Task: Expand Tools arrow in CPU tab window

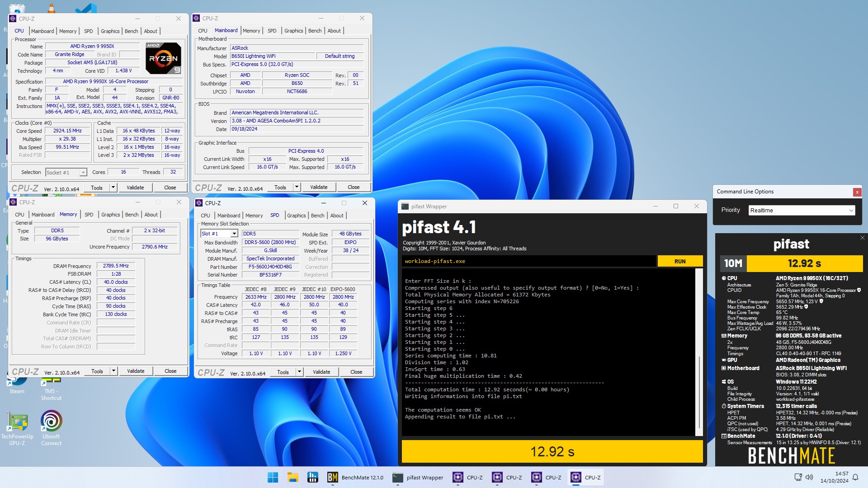Action: click(x=113, y=188)
